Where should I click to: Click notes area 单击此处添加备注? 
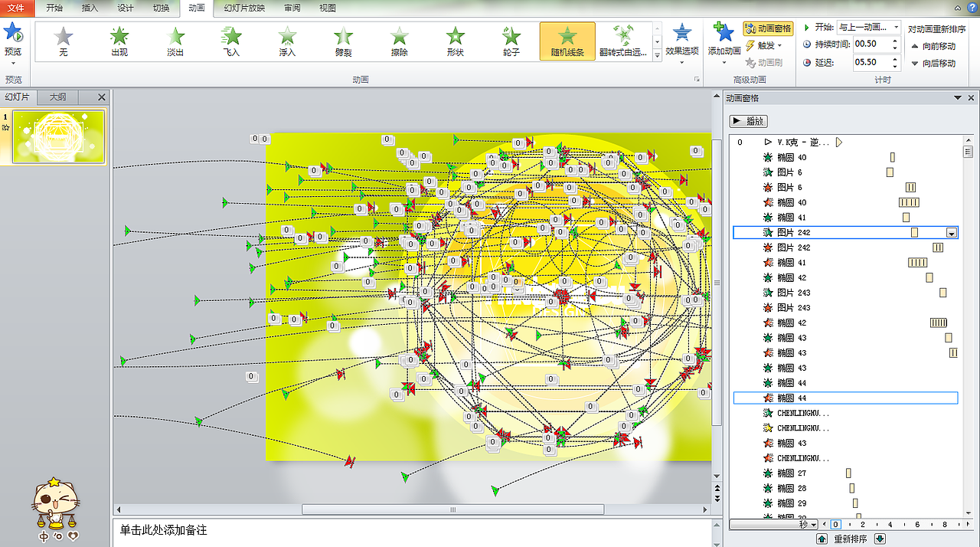(162, 530)
